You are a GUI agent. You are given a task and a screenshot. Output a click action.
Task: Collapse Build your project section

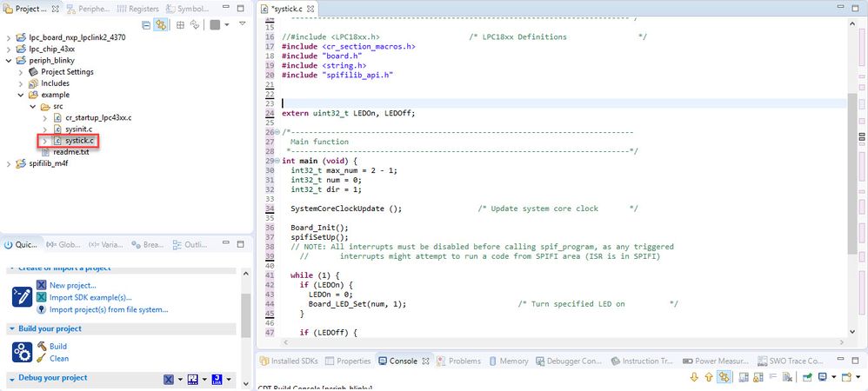(11, 328)
